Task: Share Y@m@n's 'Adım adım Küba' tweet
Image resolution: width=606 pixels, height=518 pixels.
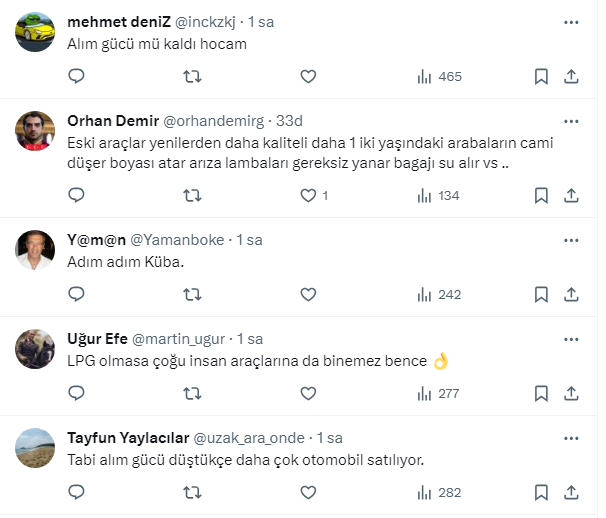Action: pyautogui.click(x=572, y=294)
